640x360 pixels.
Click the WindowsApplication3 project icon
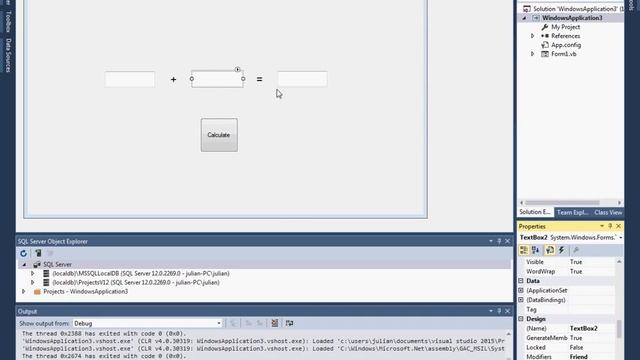tap(536, 18)
